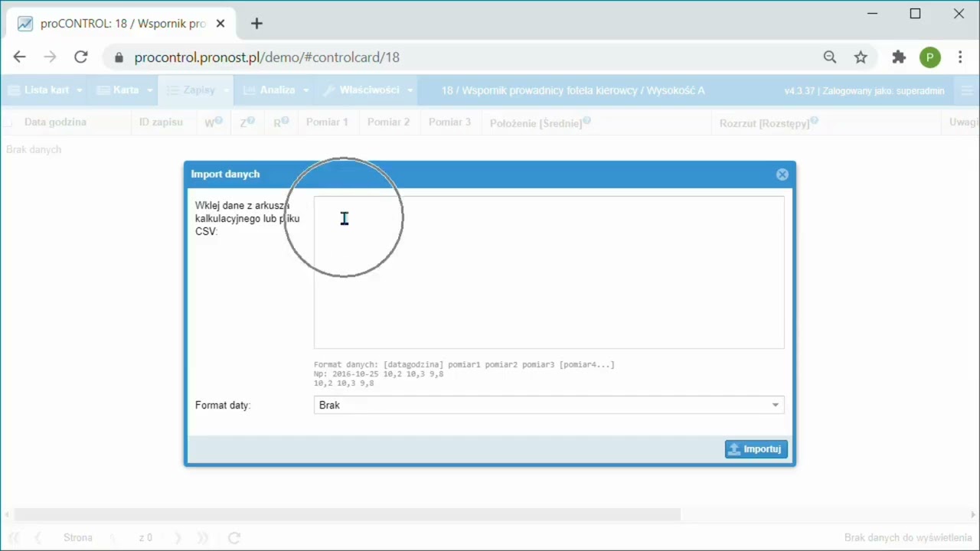
Task: Expand the Zapisy dropdown arrow
Action: (227, 91)
